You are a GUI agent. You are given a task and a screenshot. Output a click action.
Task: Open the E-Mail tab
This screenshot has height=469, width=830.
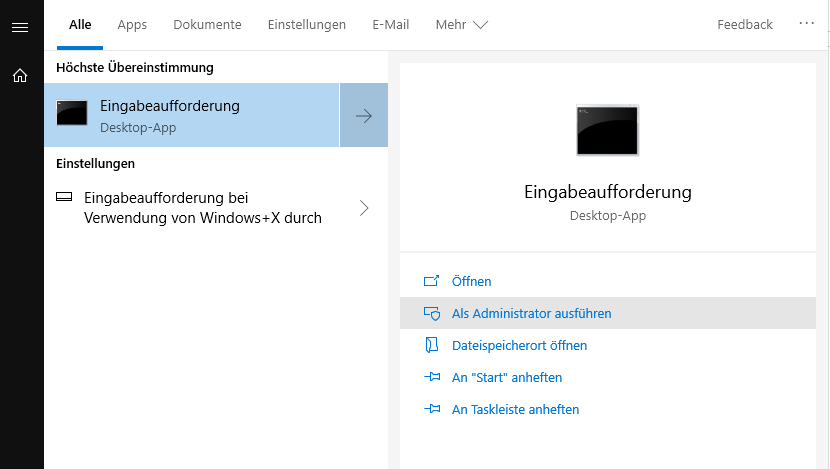(390, 25)
